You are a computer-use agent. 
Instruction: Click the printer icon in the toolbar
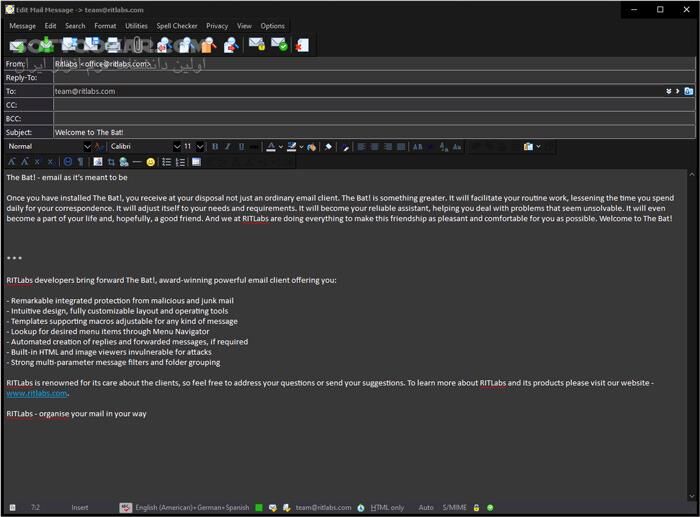113,45
